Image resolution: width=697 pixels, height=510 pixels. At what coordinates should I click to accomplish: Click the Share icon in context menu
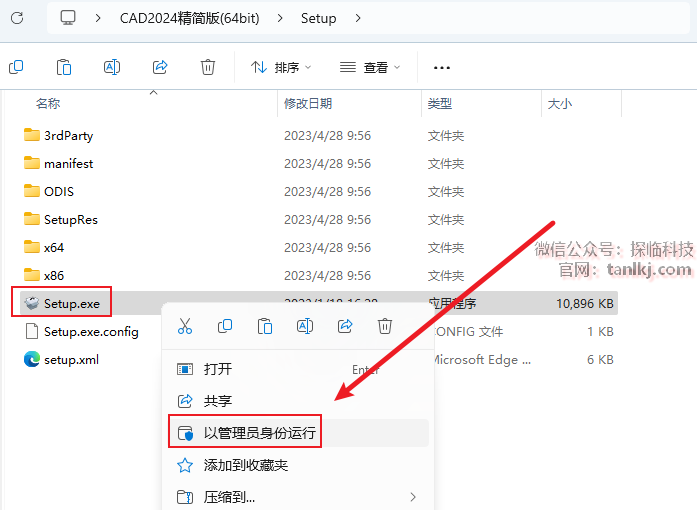pyautogui.click(x=345, y=326)
